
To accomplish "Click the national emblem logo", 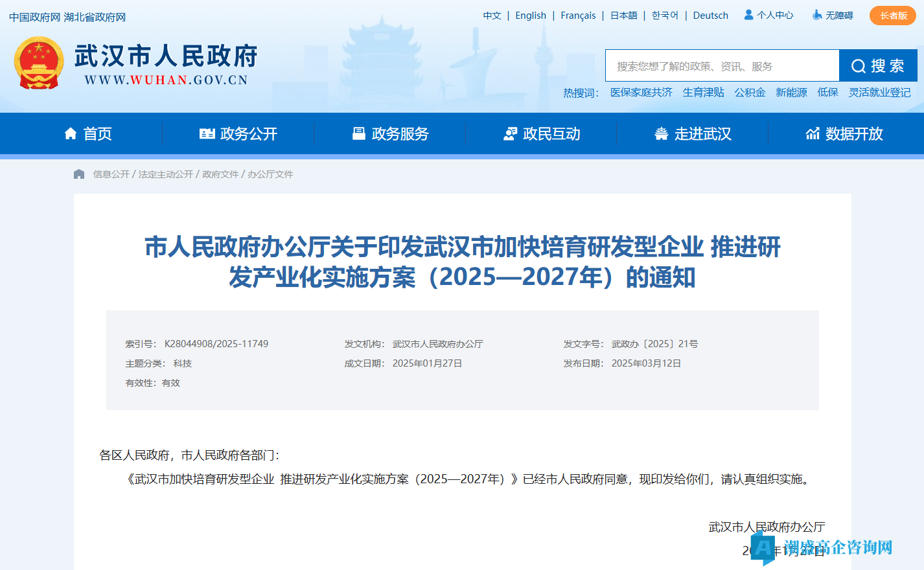I will tap(39, 63).
